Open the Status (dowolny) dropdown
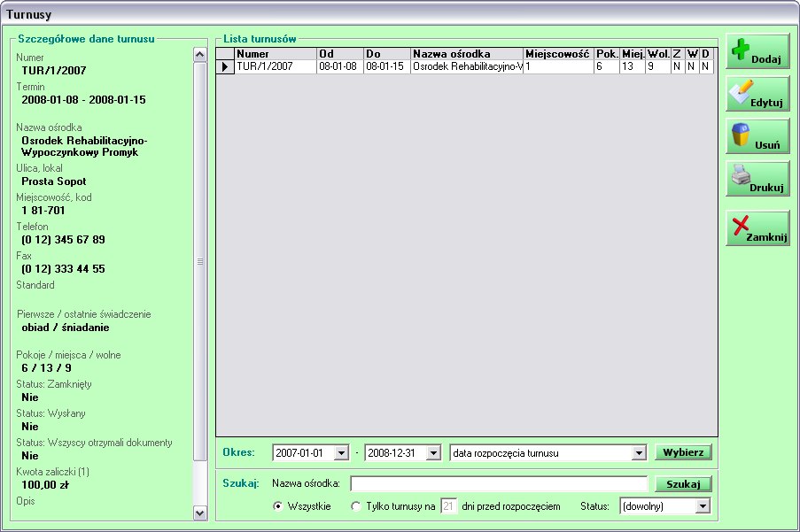This screenshot has height=532, width=800. coord(703,506)
